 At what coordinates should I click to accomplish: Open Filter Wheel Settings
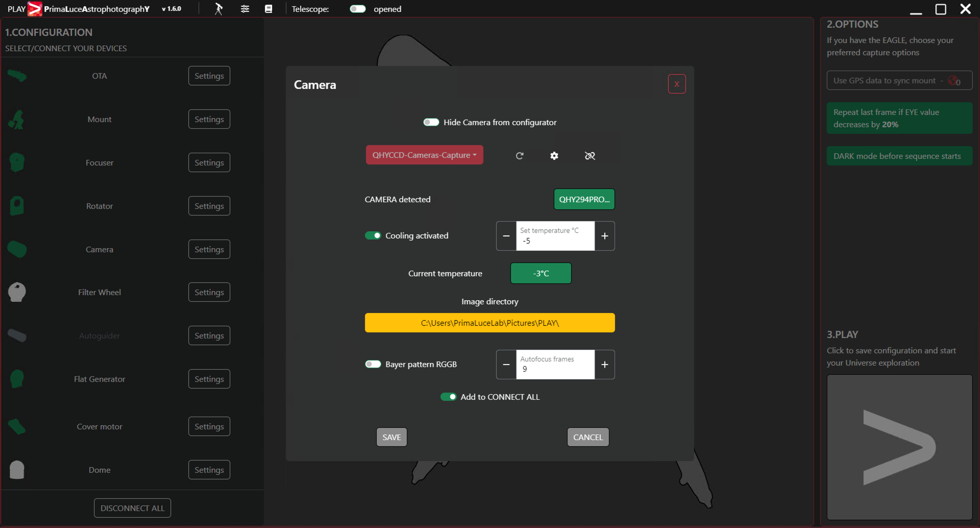coord(209,293)
